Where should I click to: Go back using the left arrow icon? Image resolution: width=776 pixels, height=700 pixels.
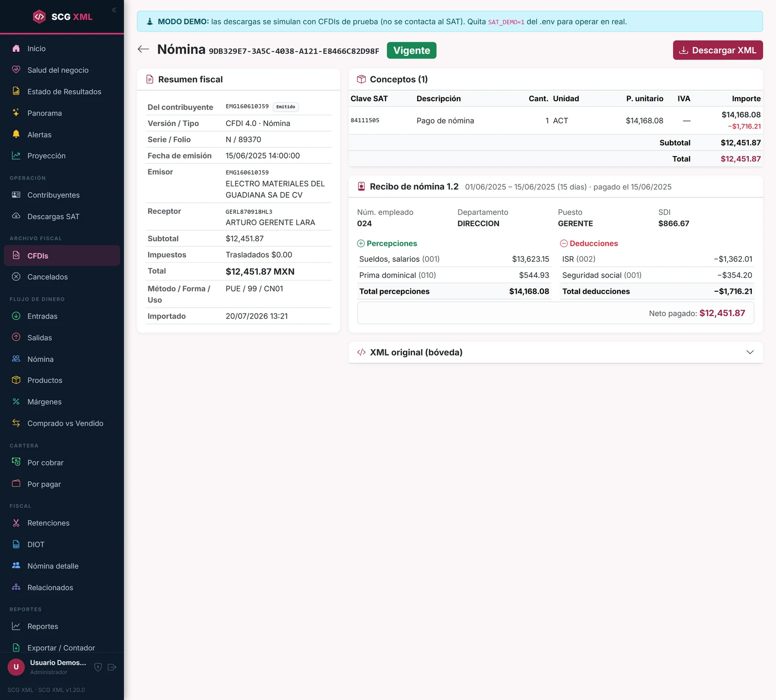(143, 49)
